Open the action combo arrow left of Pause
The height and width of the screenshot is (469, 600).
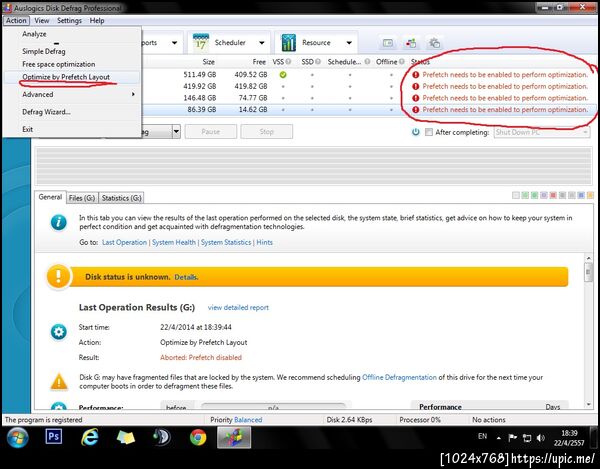pos(176,132)
